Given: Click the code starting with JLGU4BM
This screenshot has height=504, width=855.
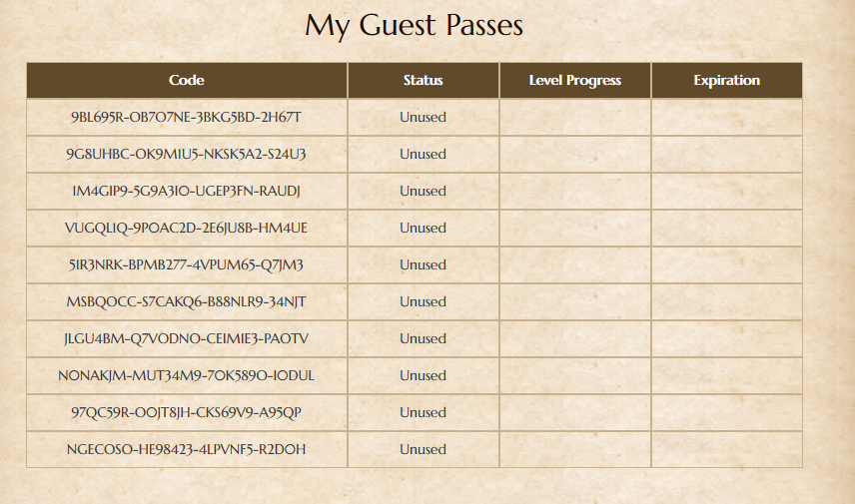Looking at the screenshot, I should click(186, 339).
